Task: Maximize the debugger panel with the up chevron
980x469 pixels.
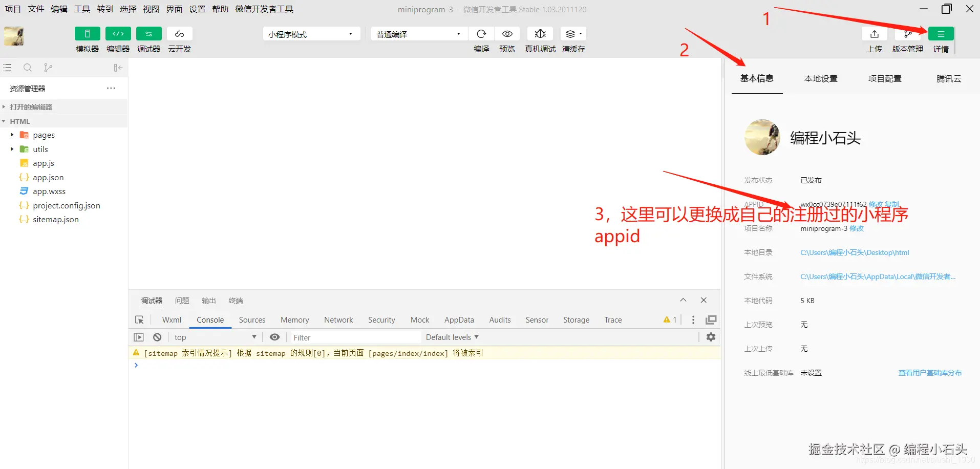Action: 683,300
